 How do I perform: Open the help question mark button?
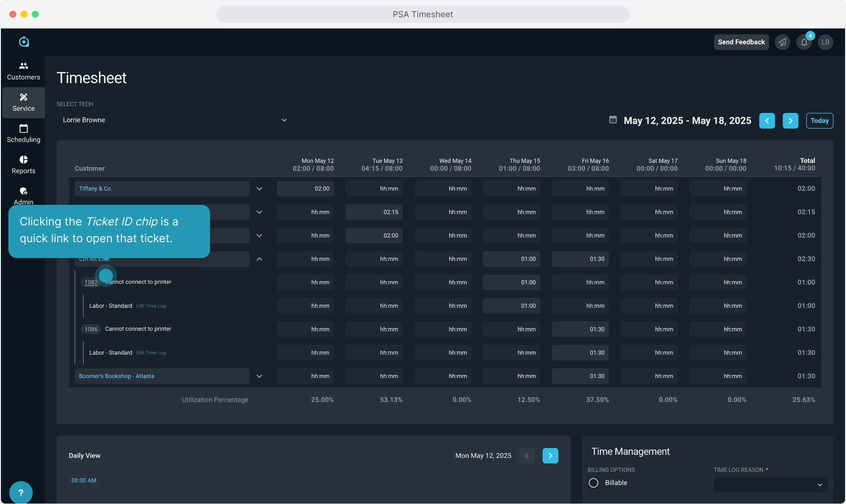(x=21, y=492)
